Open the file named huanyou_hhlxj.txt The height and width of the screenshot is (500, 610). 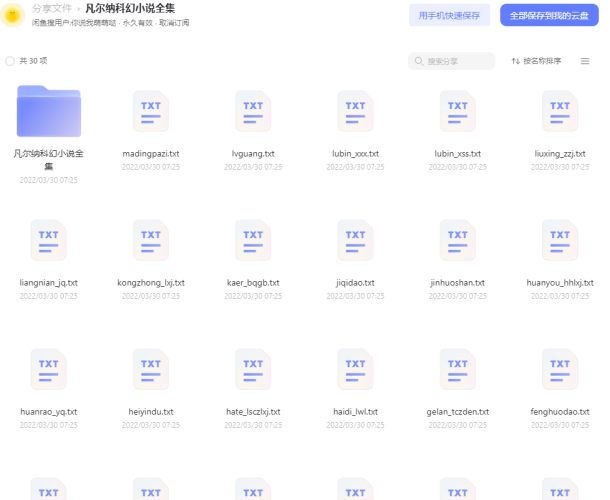(560, 283)
